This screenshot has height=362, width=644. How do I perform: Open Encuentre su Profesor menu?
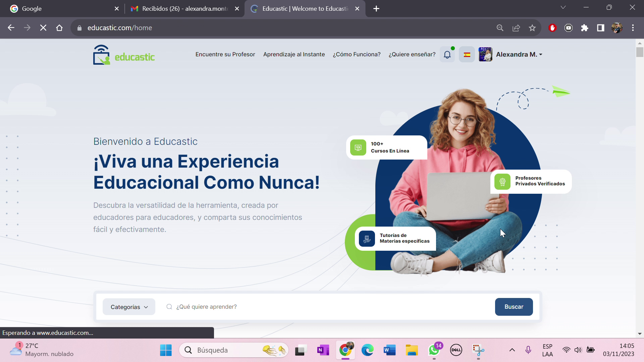pos(225,54)
